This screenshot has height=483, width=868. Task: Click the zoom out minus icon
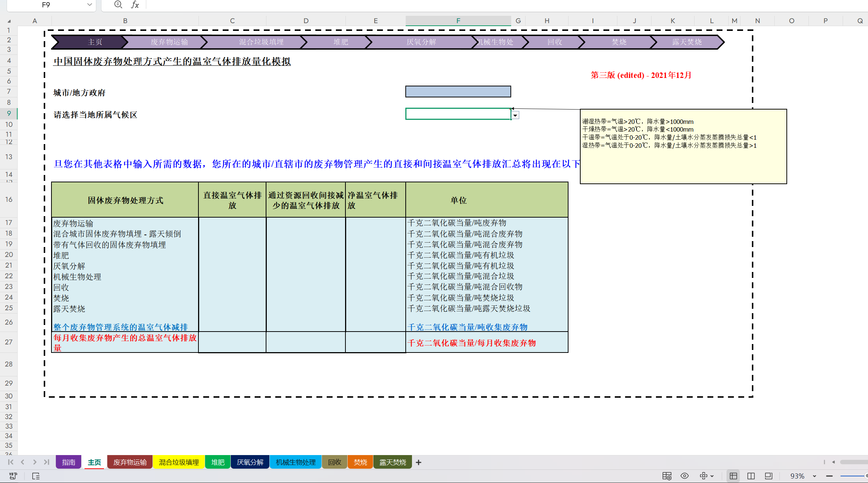tap(829, 476)
